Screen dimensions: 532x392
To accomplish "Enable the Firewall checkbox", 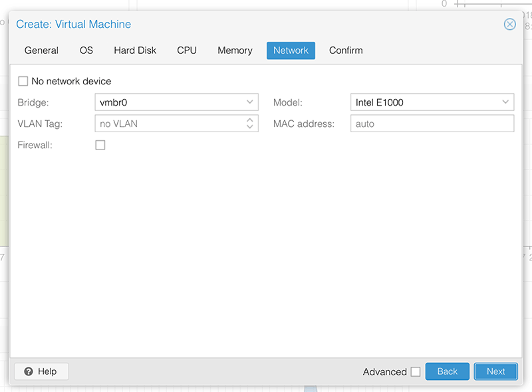I will click(x=100, y=145).
